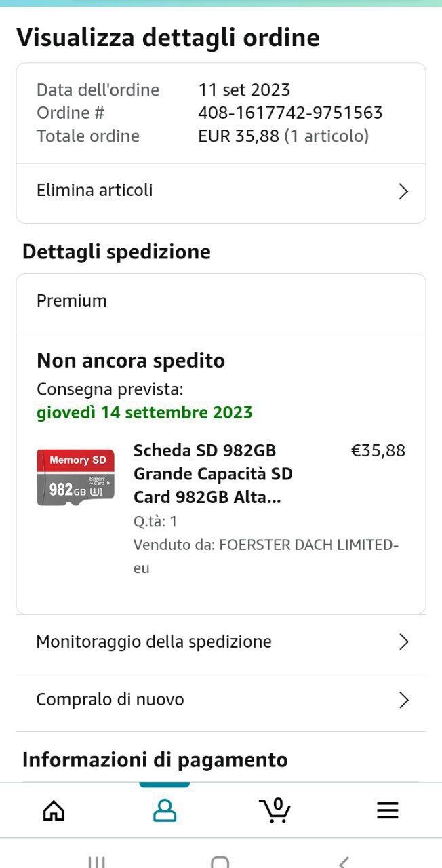Viewport: 442px width, 868px height.
Task: Tap the 982GB memory card thumbnail
Action: (x=75, y=477)
